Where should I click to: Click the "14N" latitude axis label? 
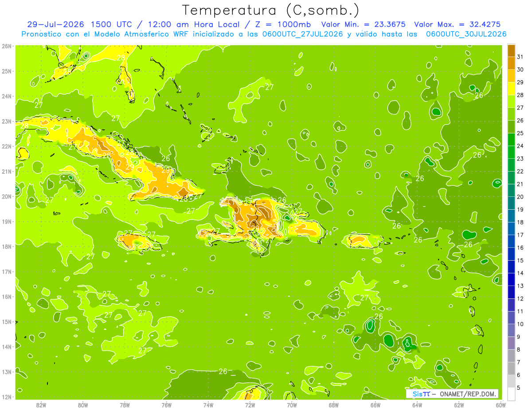coord(6,347)
